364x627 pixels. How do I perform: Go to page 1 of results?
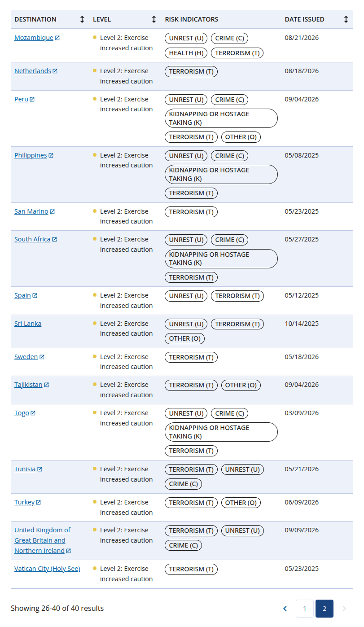pyautogui.click(x=305, y=609)
